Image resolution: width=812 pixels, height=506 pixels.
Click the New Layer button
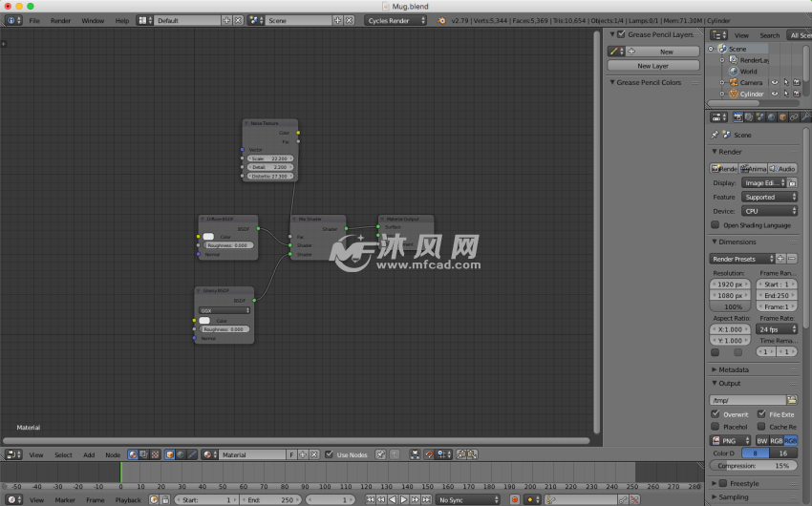(653, 66)
